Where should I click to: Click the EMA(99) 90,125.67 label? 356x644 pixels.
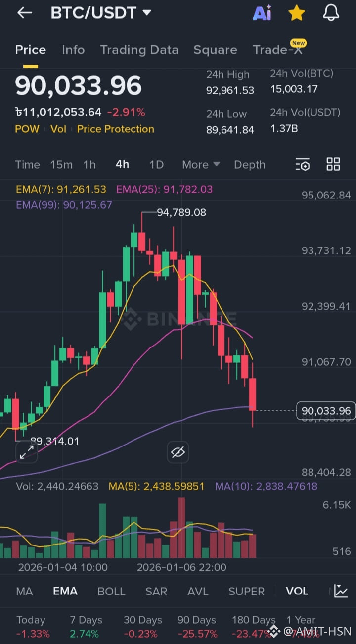click(64, 205)
